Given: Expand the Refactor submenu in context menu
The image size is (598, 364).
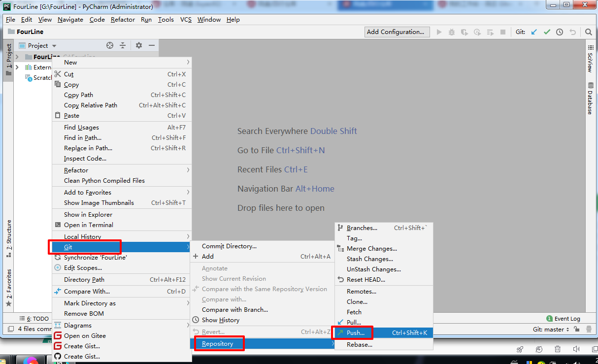Looking at the screenshot, I should [x=122, y=170].
